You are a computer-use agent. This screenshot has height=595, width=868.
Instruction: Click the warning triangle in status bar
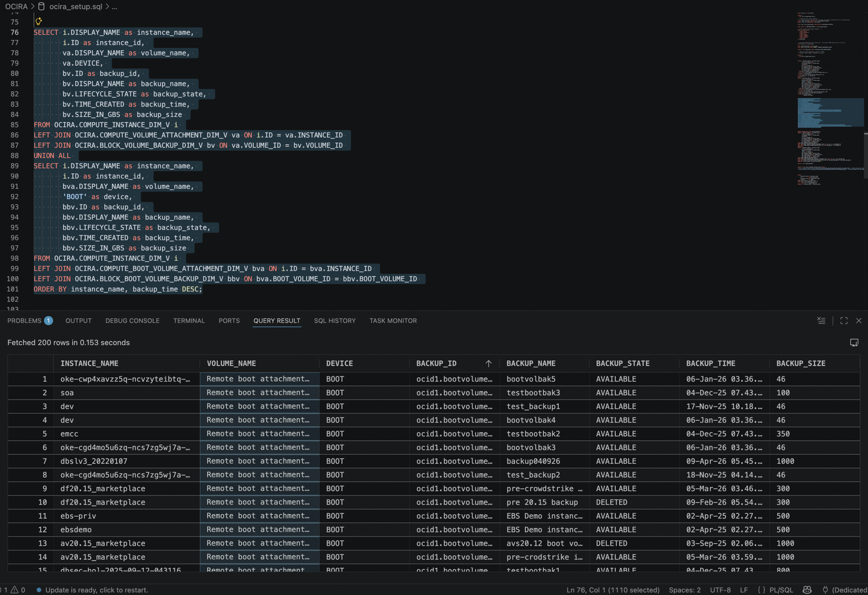pos(15,590)
